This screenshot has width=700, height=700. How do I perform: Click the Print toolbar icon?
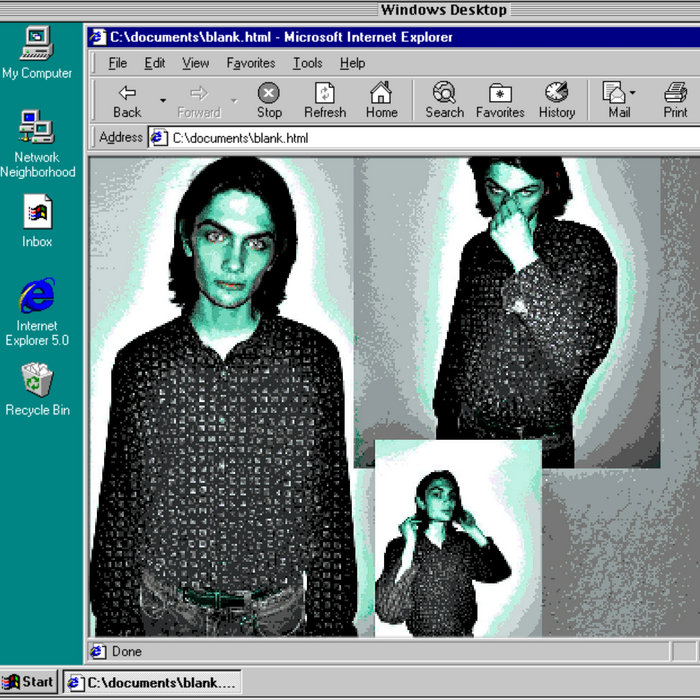675,93
